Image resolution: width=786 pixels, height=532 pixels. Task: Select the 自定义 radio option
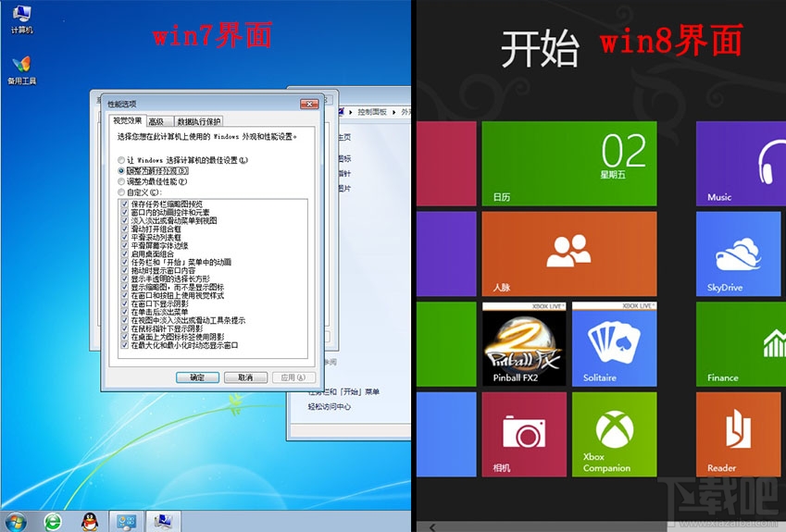pyautogui.click(x=121, y=192)
